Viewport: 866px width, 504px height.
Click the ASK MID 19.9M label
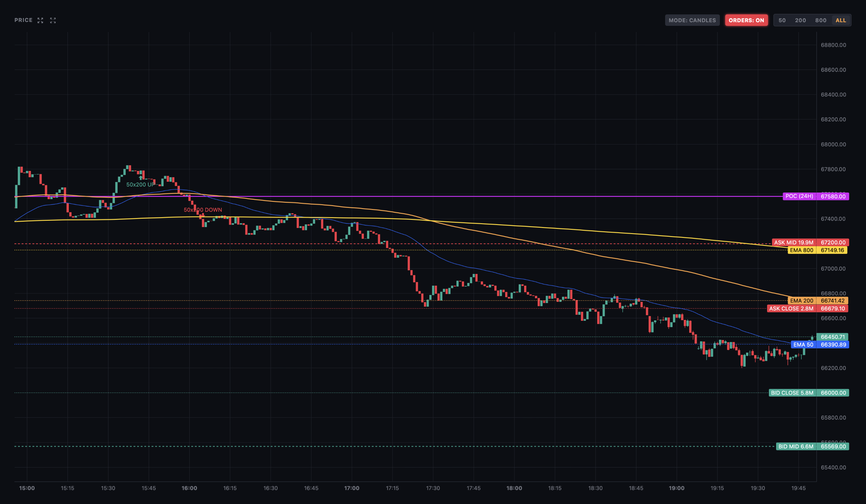794,242
